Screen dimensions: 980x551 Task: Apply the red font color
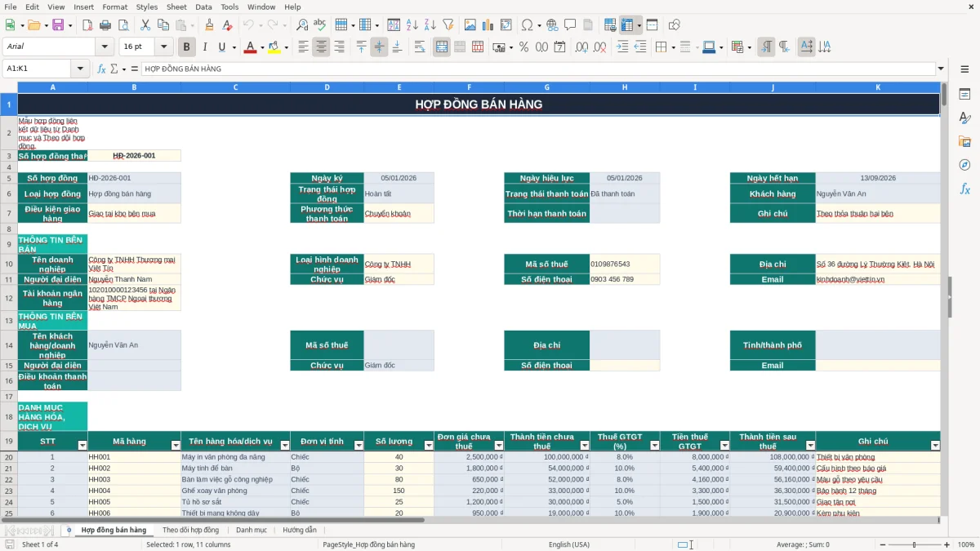coord(249,47)
